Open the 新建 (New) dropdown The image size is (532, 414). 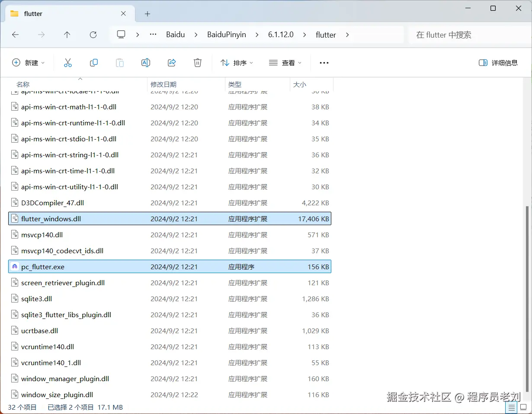point(28,63)
